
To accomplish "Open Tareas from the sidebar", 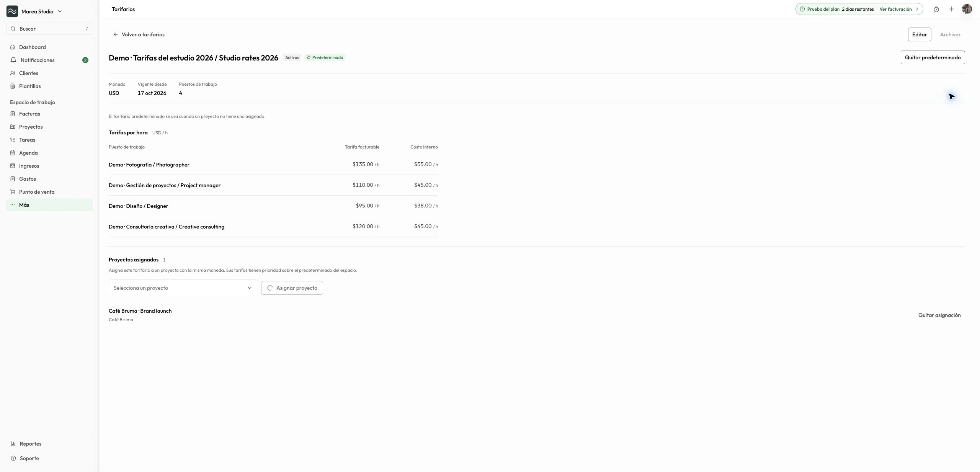I will click(49, 140).
